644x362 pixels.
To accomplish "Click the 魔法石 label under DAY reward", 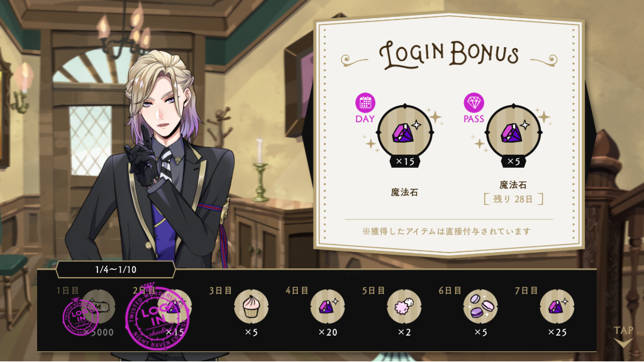I will [x=404, y=192].
